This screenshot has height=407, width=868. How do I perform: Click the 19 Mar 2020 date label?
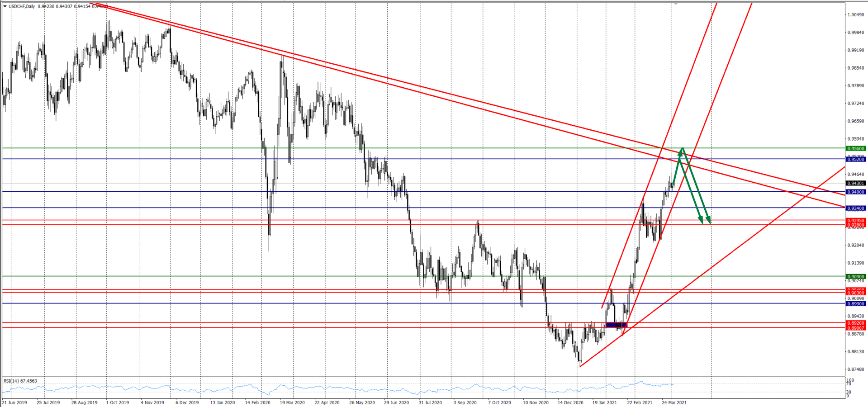pos(292,402)
